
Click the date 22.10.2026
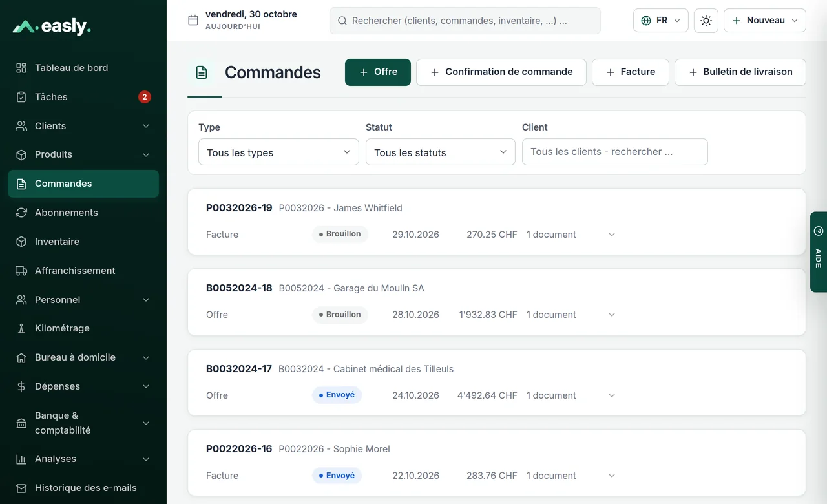415,476
